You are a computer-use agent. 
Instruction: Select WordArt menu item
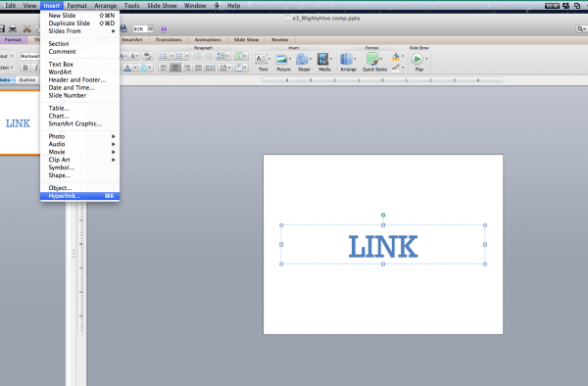tap(80, 72)
